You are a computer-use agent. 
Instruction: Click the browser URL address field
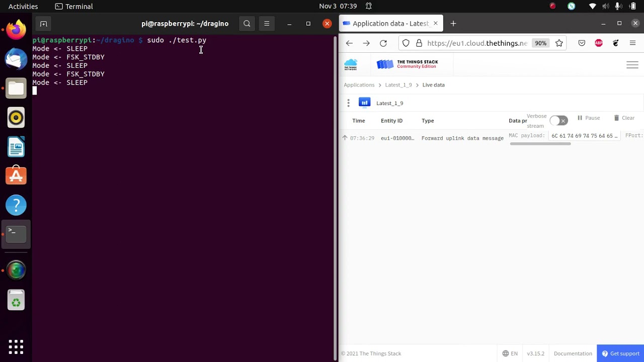[x=476, y=43]
